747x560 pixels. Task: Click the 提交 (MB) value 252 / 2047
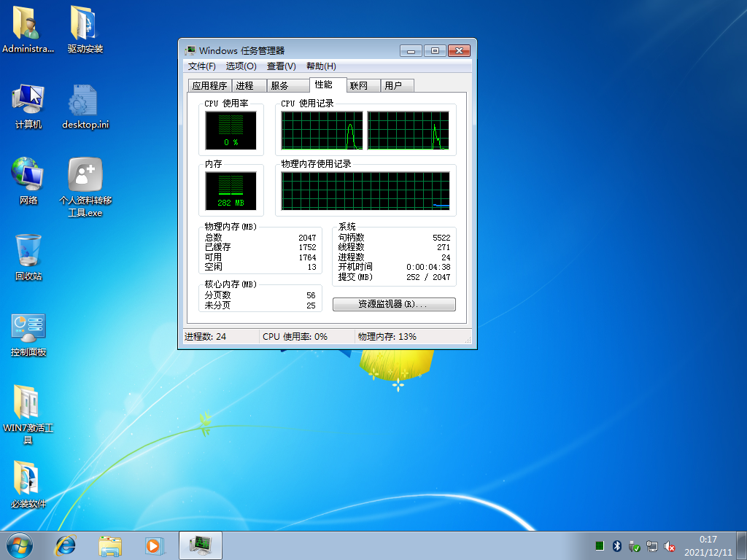point(428,277)
